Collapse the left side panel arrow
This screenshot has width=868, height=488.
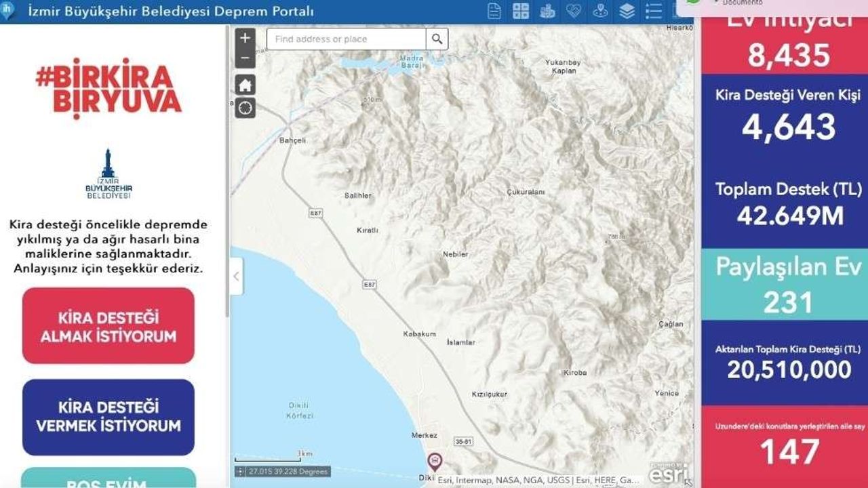pos(236,276)
